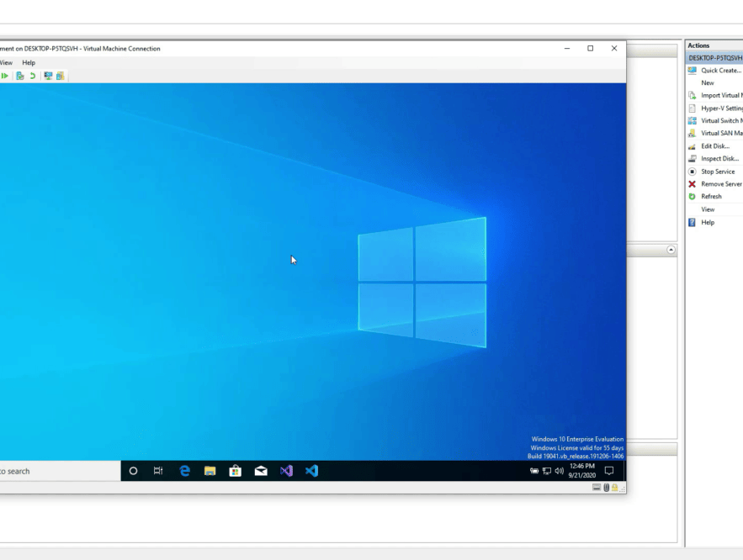Open the Mail app on the guest taskbar
The height and width of the screenshot is (560, 743).
[260, 471]
